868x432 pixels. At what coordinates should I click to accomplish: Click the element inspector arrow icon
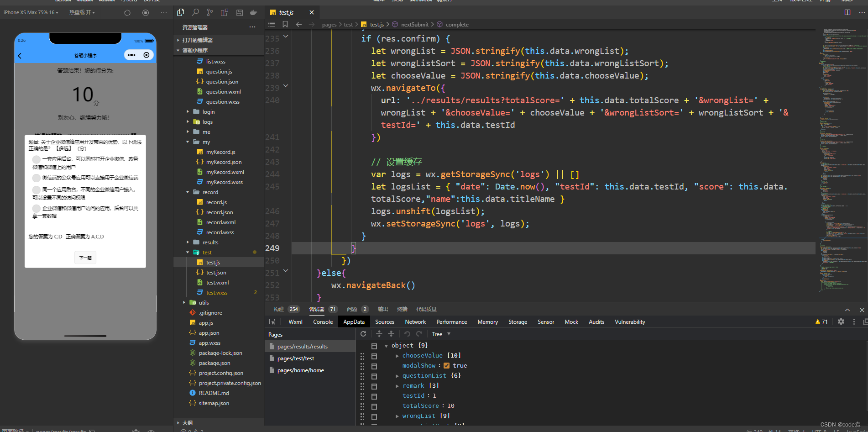(272, 322)
